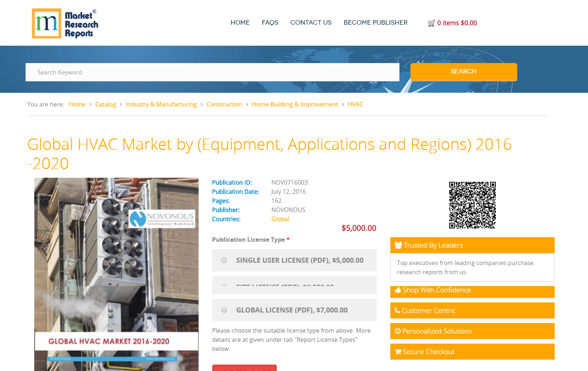This screenshot has height=371, width=588.
Task: Click inside the Search Keyword field
Action: pyautogui.click(x=212, y=72)
